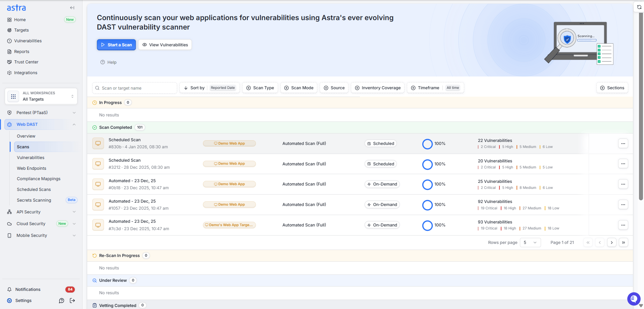
Task: Click the scan icon for #830b row
Action: pos(98,144)
